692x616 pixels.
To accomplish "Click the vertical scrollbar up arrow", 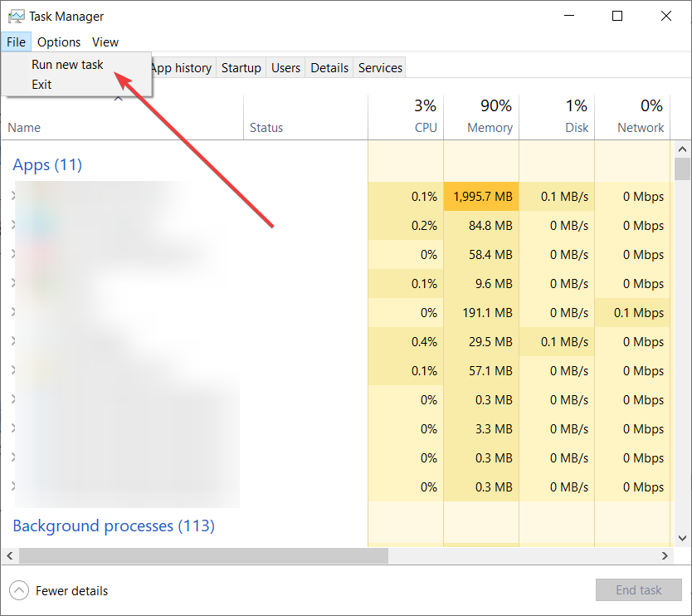I will pyautogui.click(x=682, y=149).
